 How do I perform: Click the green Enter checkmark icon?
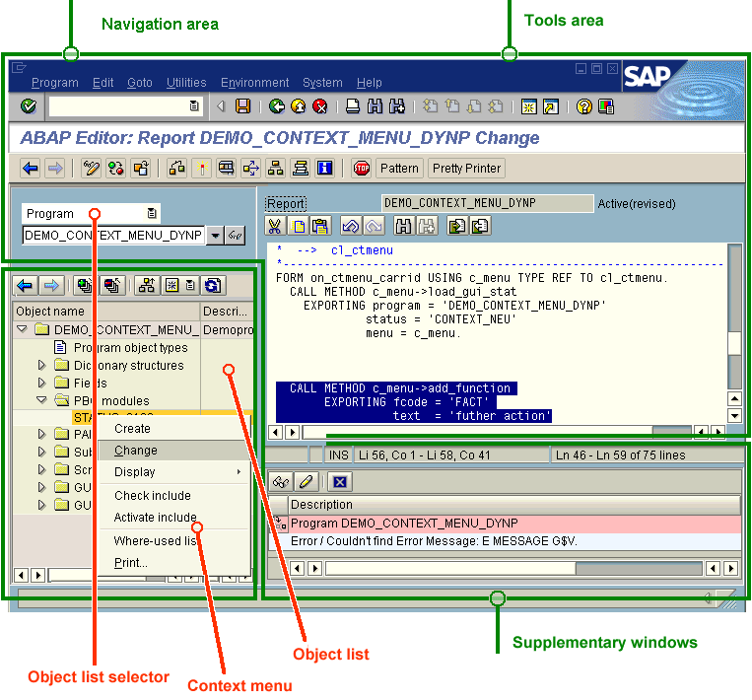click(x=29, y=106)
